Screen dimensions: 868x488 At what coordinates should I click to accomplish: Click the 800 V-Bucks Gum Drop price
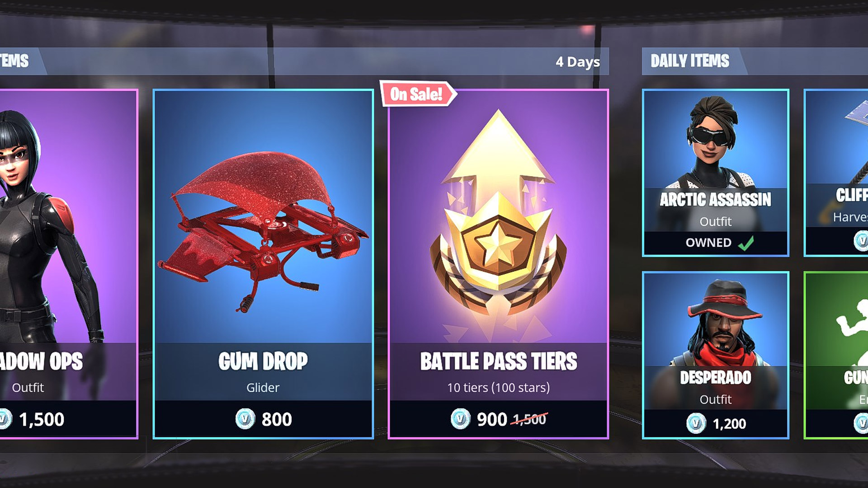(277, 419)
